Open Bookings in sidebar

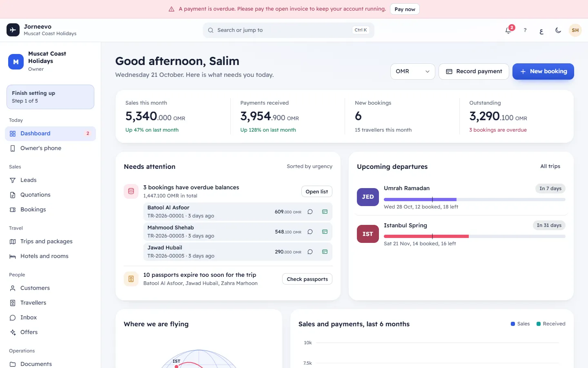[51, 210]
